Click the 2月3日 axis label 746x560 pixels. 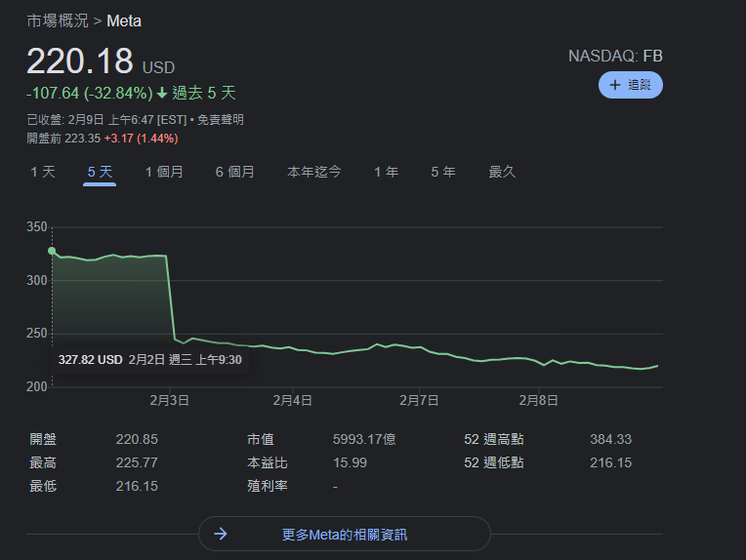pyautogui.click(x=169, y=400)
